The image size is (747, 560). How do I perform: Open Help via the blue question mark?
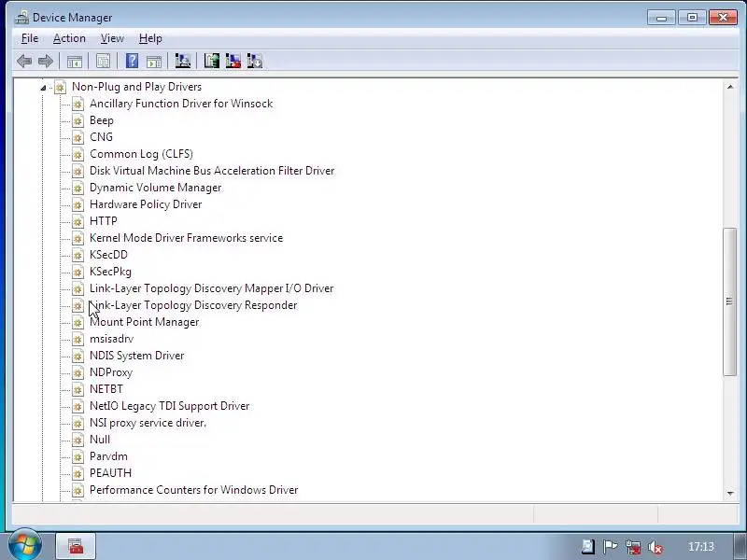[132, 61]
